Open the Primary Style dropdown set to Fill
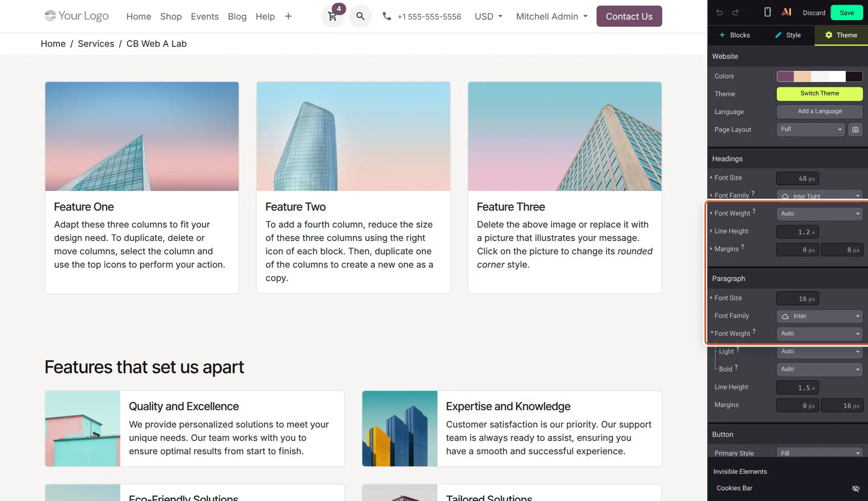The image size is (868, 501). coord(820,452)
